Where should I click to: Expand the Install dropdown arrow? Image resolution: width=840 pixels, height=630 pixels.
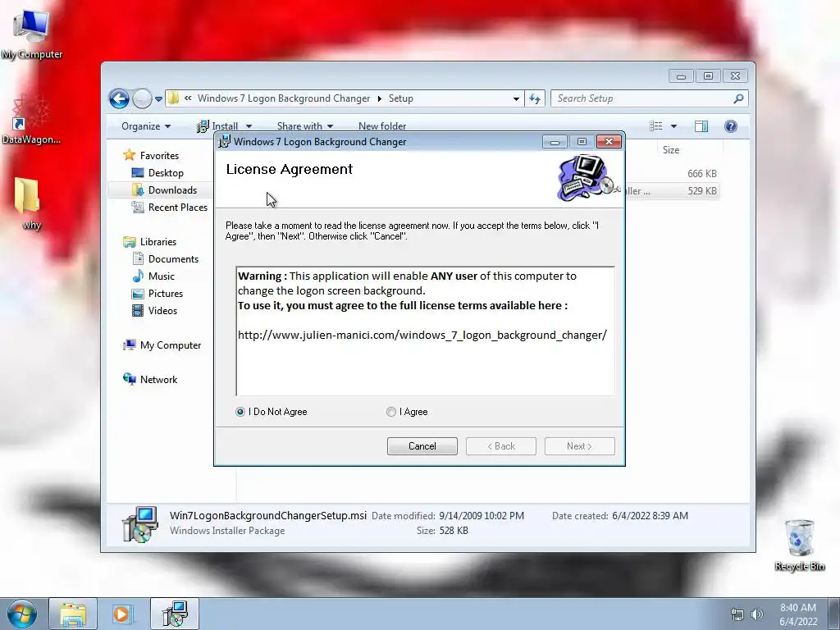[249, 126]
